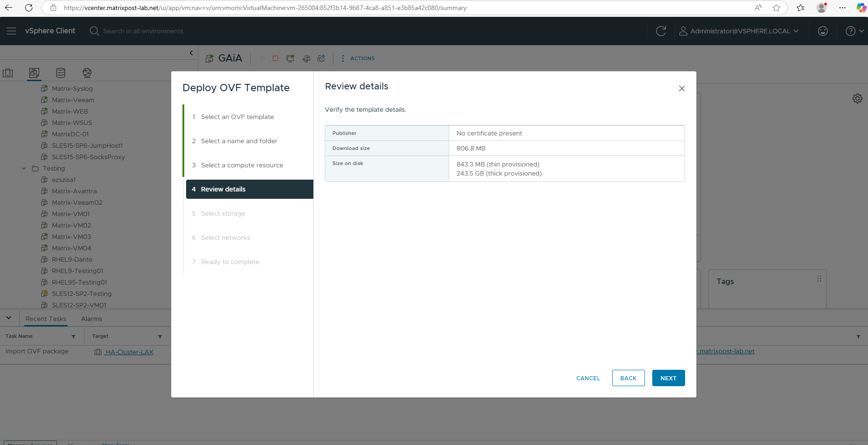Select SLES12-SP2-Testing VM with warning icon
This screenshot has width=868, height=445.
pos(82,294)
